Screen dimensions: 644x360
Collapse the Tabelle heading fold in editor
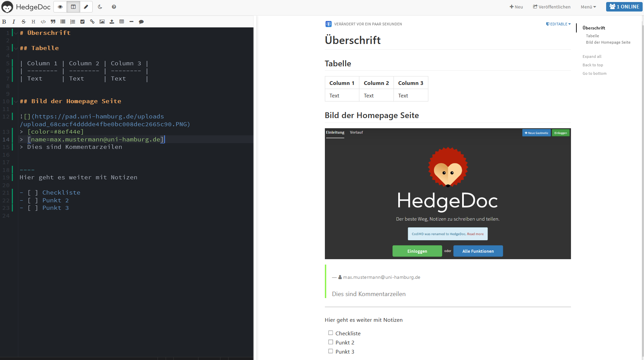(x=16, y=48)
